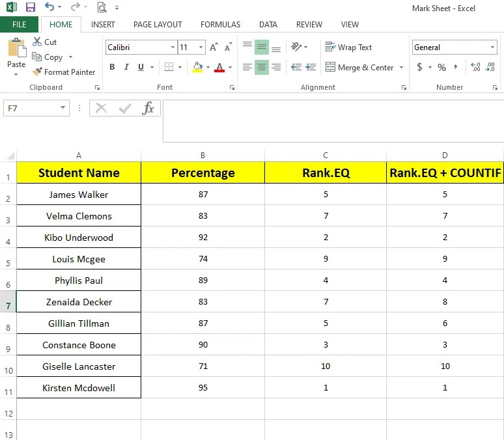Expand Customize Quick Access Toolbar arrow
504x440 pixels.
117,7
